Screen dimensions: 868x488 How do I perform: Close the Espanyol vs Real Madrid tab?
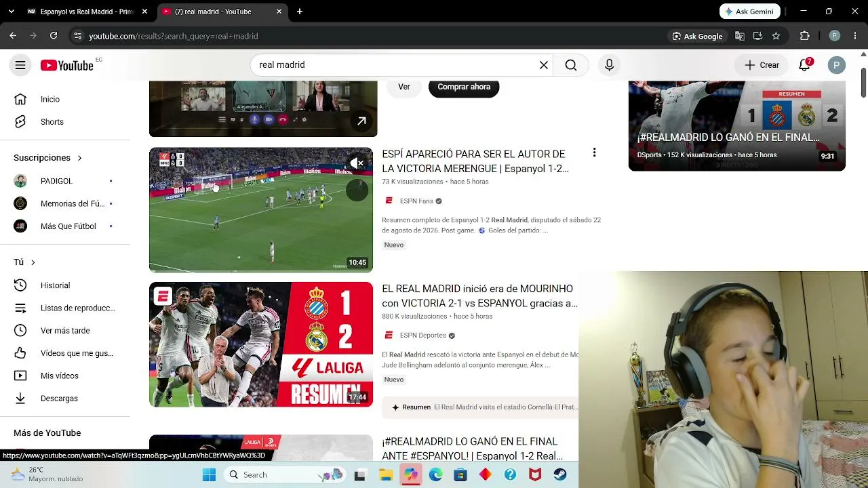144,12
